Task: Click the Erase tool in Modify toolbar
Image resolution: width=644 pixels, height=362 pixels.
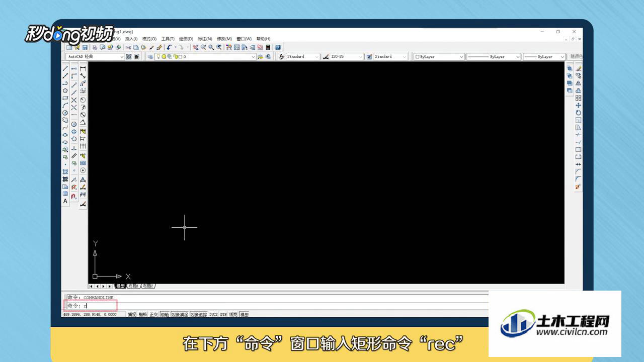Action: click(579, 68)
